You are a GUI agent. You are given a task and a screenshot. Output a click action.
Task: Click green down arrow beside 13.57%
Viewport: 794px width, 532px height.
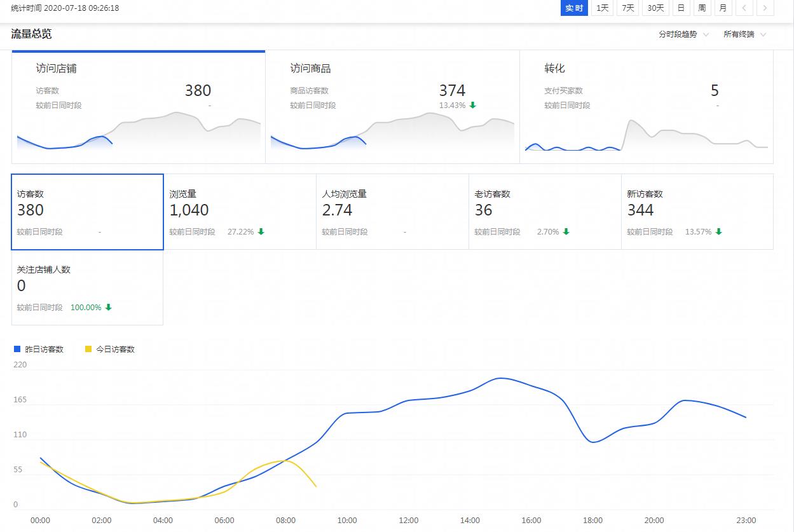pyautogui.click(x=718, y=232)
